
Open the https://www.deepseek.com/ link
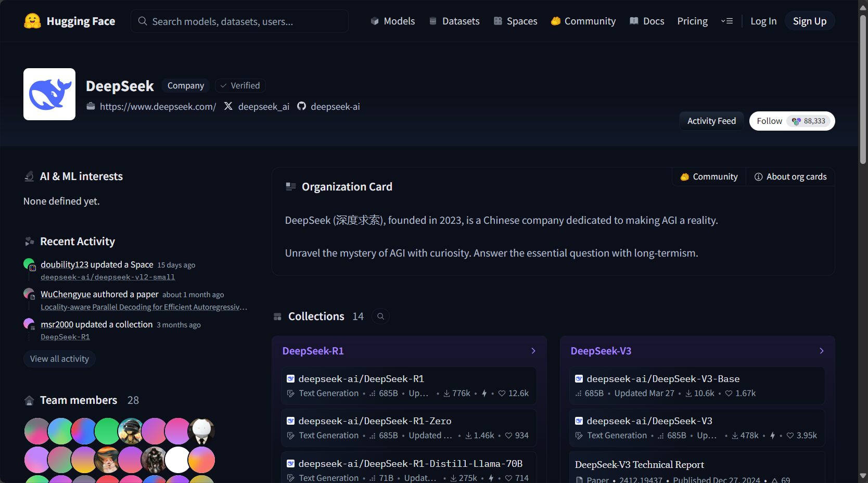coord(158,106)
